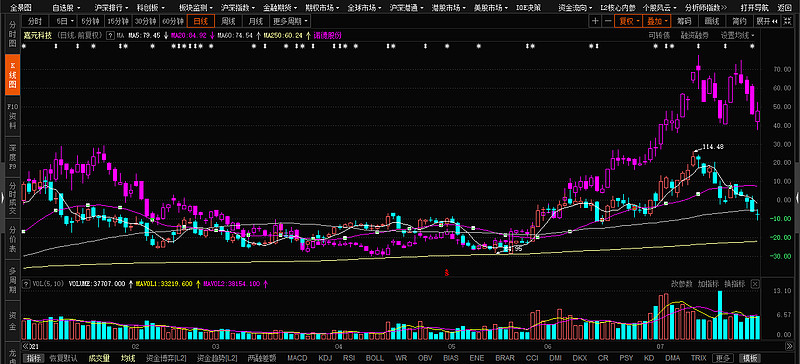Click the 融资融券 link above chart
Screen dimensions: 800x364
[694, 36]
